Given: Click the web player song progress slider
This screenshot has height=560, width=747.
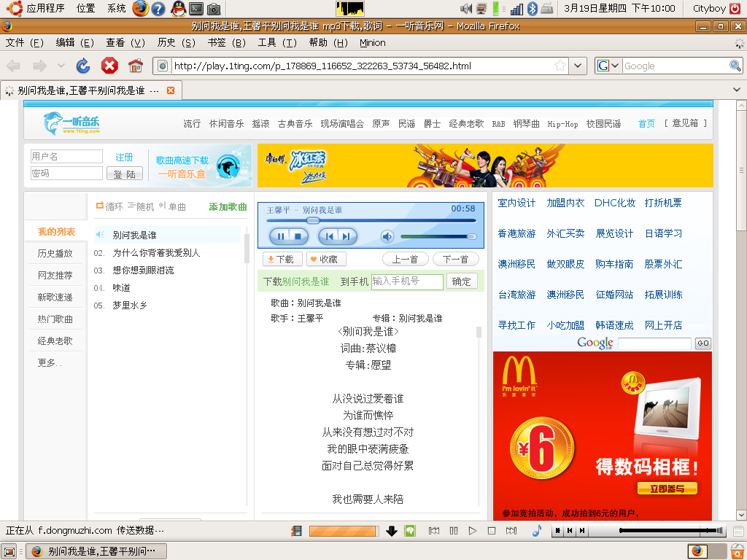Looking at the screenshot, I should click(x=371, y=220).
